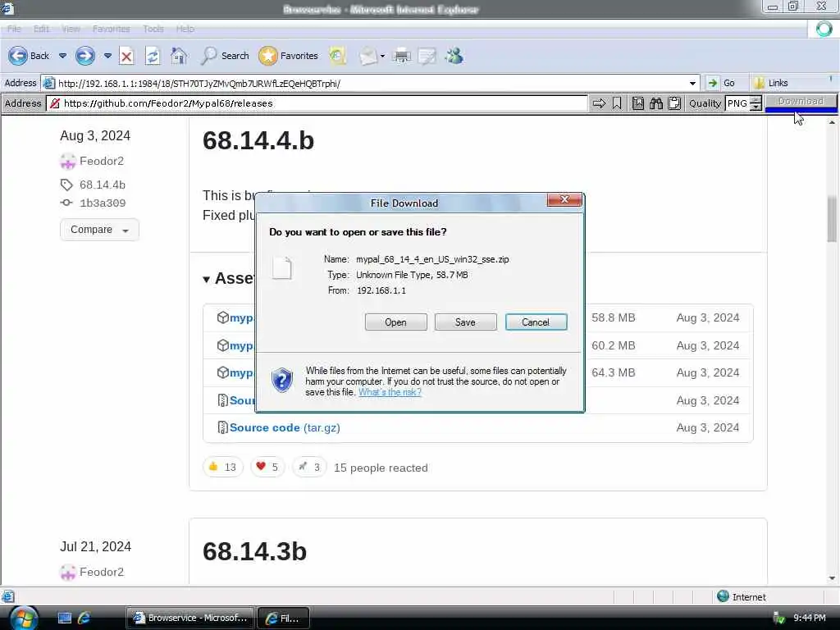Screen dimensions: 840x630
Task: Open the Tools menu
Action: click(x=153, y=29)
